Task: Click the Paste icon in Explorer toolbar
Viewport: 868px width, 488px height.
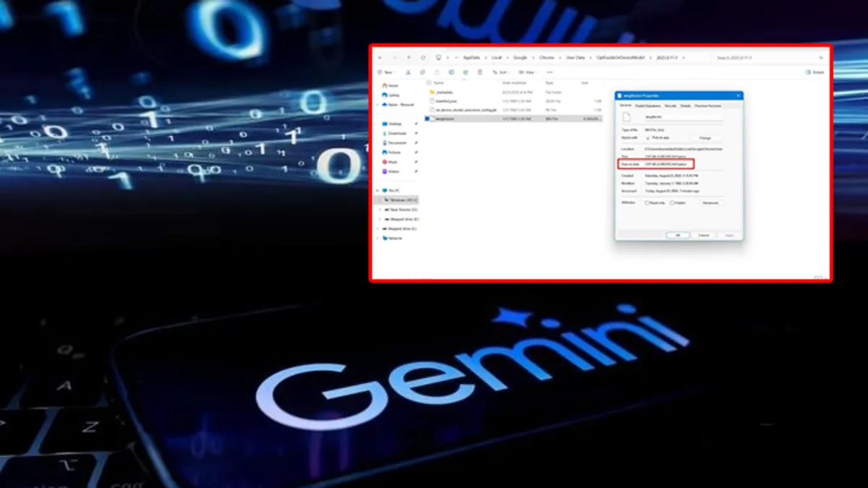Action: [437, 72]
